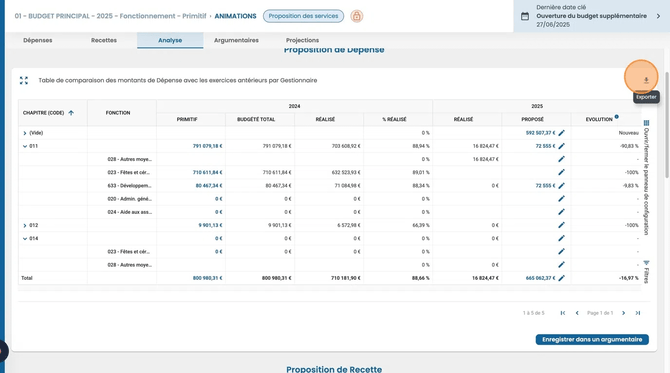Click the Exporter download icon
Viewport: 670px width, 373px height.
pyautogui.click(x=646, y=80)
